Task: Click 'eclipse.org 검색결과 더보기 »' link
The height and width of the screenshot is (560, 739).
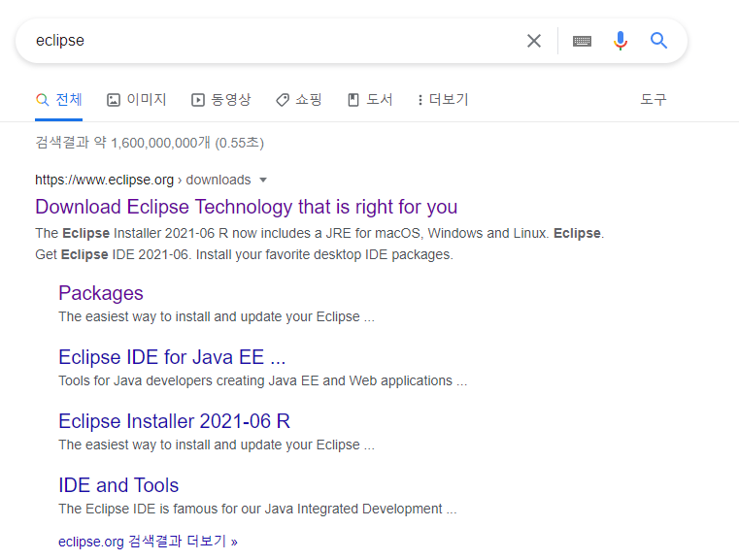Action: 148,542
